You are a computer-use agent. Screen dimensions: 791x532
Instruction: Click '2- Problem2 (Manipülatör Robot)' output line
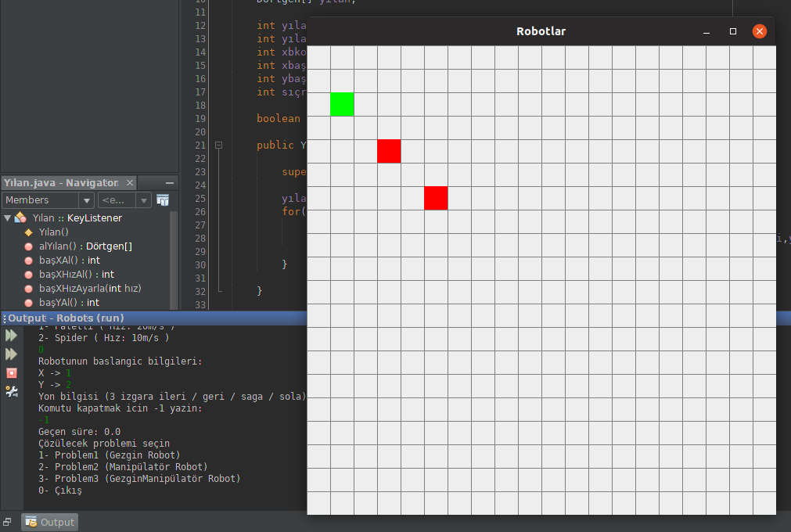point(123,467)
